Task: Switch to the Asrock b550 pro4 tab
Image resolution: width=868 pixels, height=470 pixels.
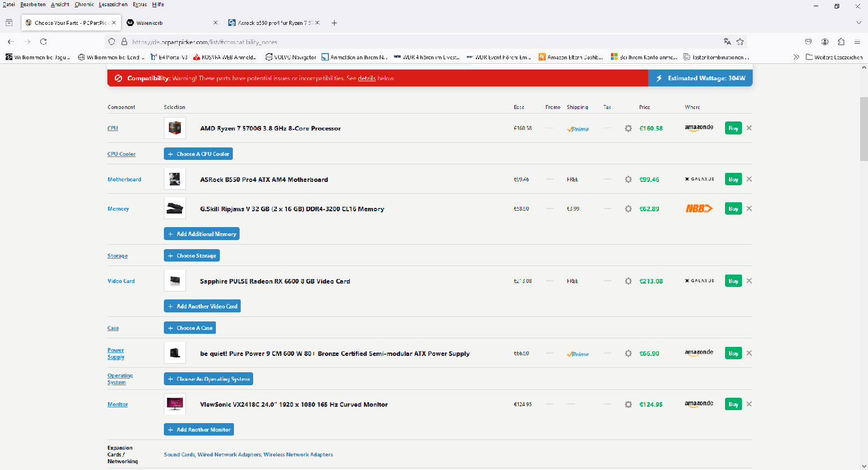Action: click(274, 23)
